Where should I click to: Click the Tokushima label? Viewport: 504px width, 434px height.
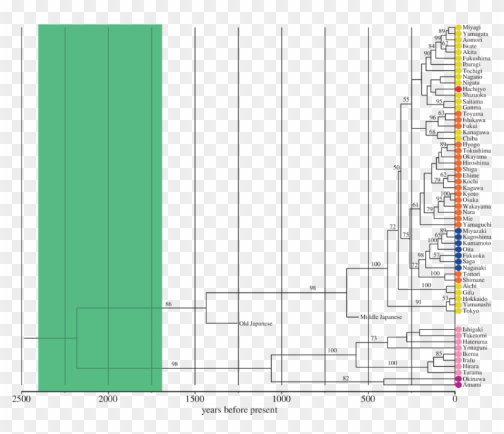point(476,151)
